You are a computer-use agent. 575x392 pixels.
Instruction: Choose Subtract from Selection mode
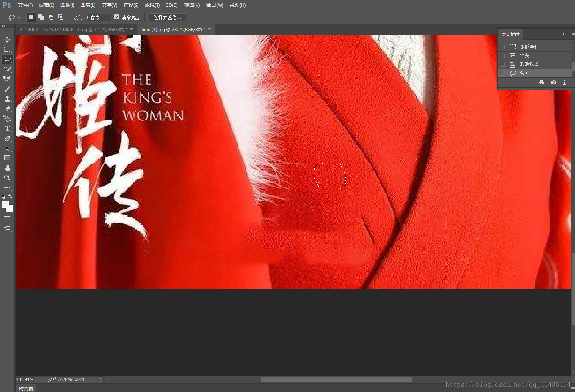(51, 17)
